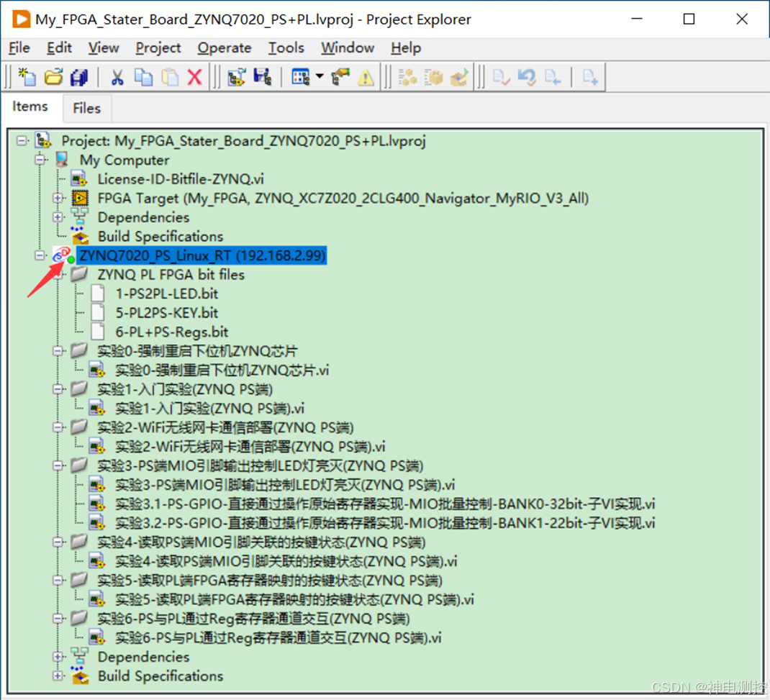Select License-ID-Bitfile-ZYNQ.vi item
Screen dimensions: 770x700
click(181, 178)
